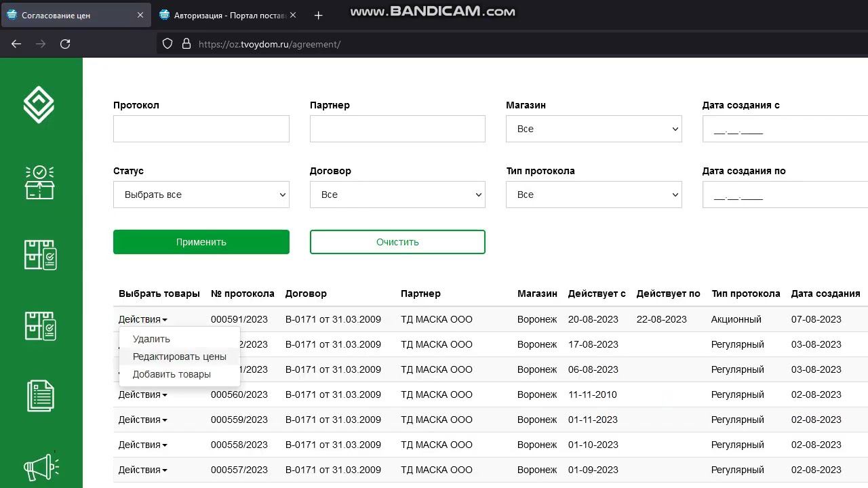This screenshot has height=488, width=868.
Task: Focus the Протокол input field
Action: tap(201, 129)
